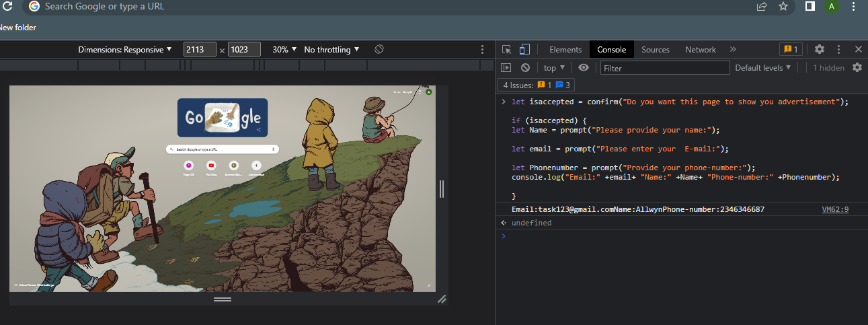Grab the corner viewport resize handle
Image resolution: width=868 pixels, height=325 pixels.
tap(442, 299)
